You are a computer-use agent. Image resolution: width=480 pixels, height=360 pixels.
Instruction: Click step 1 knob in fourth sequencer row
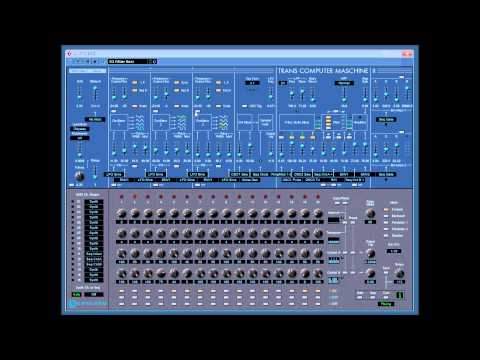click(x=122, y=274)
